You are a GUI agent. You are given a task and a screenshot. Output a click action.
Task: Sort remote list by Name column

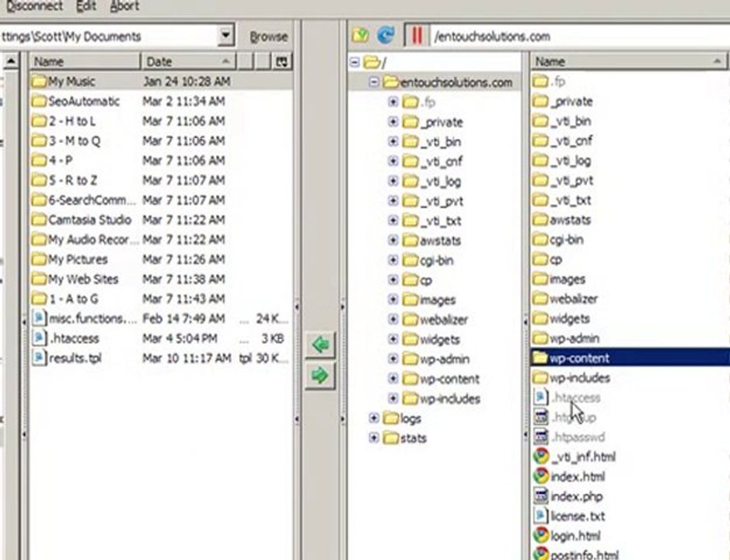[630, 61]
